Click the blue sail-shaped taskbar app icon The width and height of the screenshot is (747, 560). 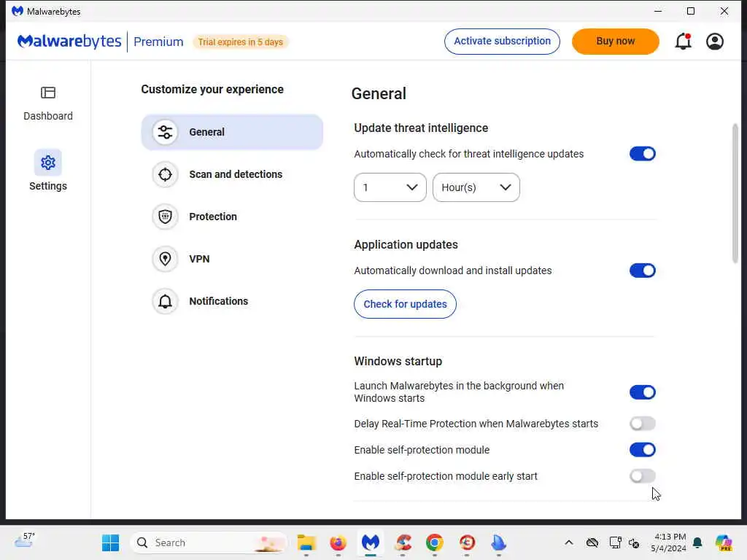point(498,542)
